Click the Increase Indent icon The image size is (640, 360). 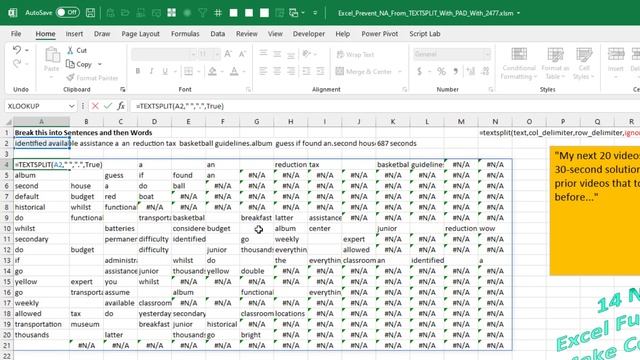coord(320,71)
